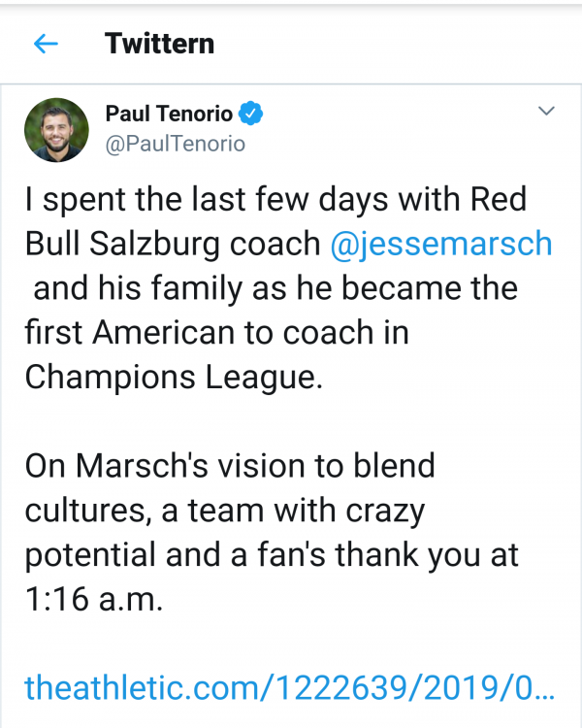Click the checkmark beside Paul Tenorio
The height and width of the screenshot is (728, 582).
[x=250, y=114]
